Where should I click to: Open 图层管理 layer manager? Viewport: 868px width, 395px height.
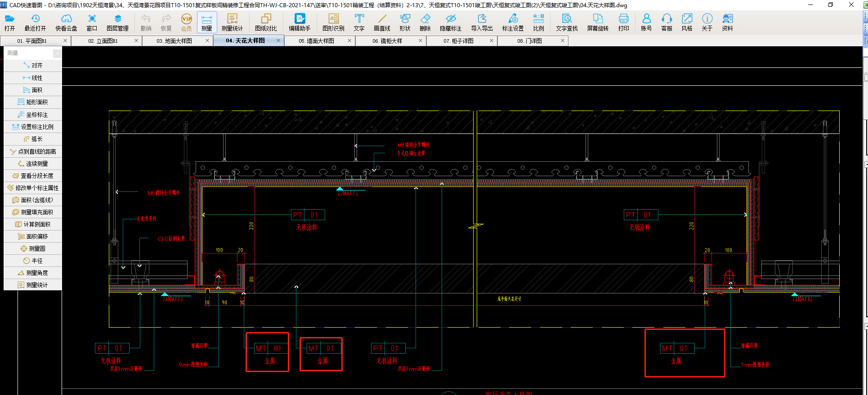tap(117, 22)
